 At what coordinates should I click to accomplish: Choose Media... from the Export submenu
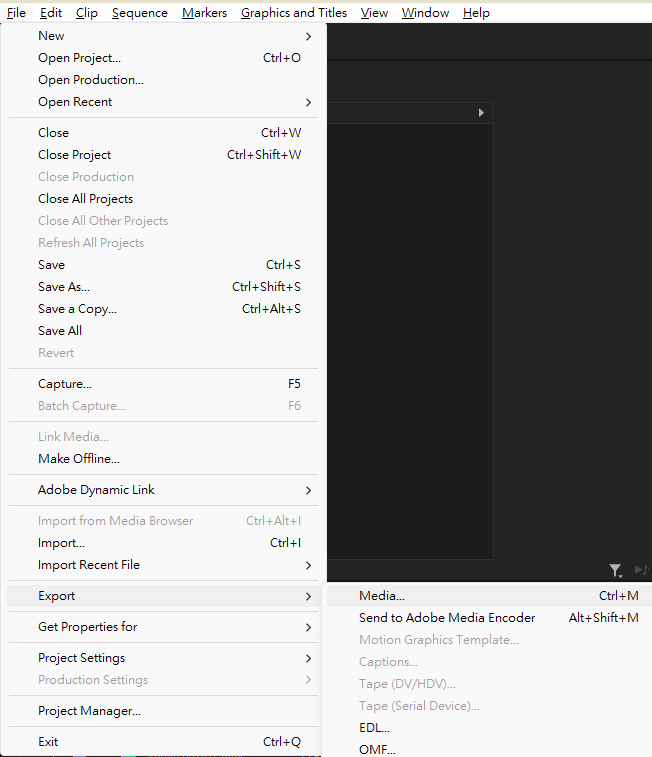pyautogui.click(x=382, y=596)
